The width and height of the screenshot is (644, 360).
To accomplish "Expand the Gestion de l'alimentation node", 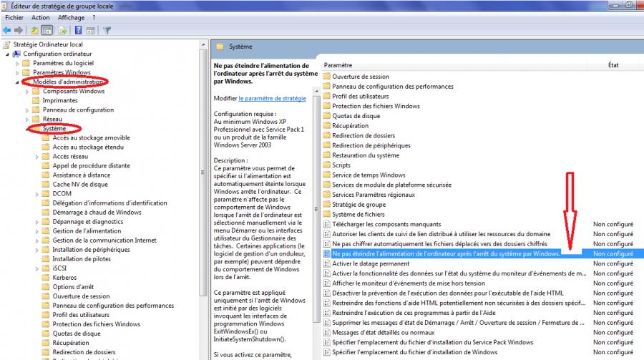I will coord(37,231).
